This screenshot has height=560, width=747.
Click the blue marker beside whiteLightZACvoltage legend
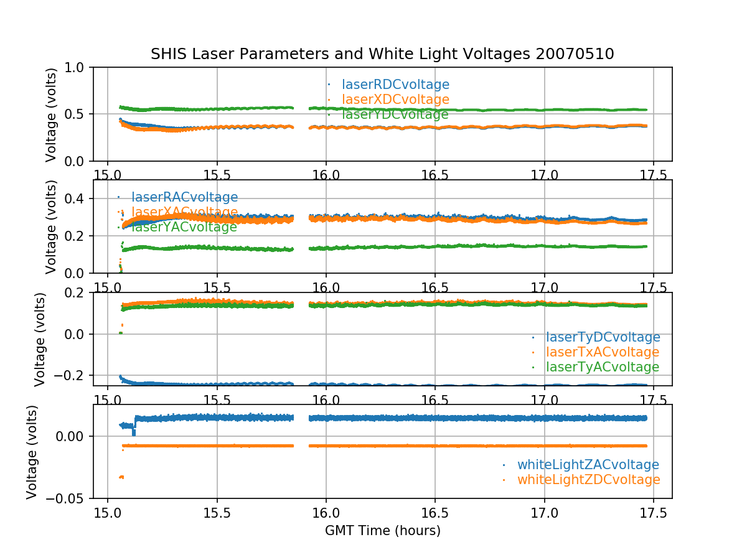(504, 465)
